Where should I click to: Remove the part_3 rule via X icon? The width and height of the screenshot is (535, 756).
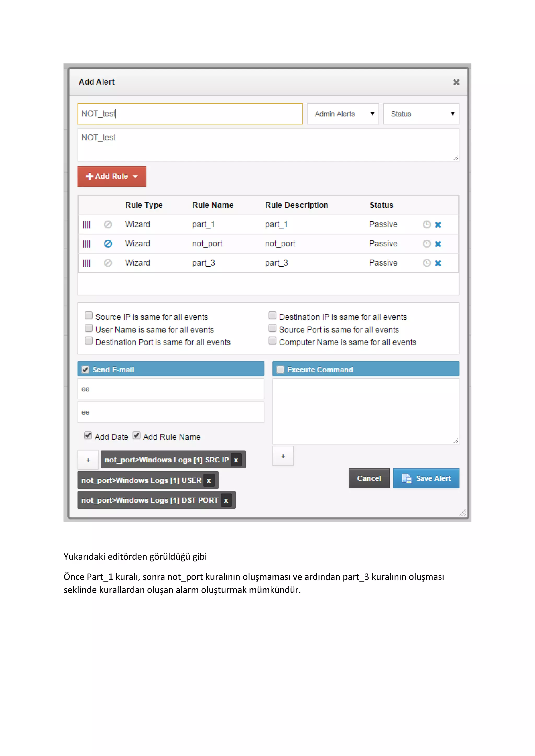[x=438, y=263]
